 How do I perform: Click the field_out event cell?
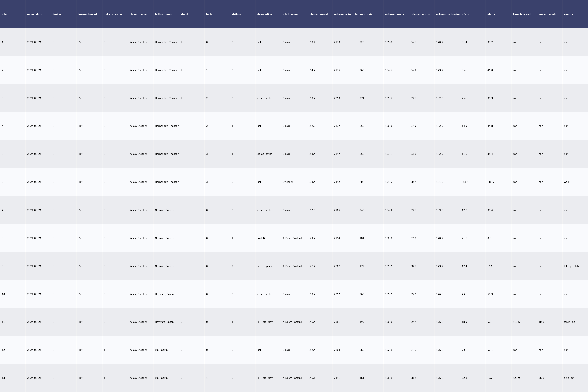click(x=569, y=378)
